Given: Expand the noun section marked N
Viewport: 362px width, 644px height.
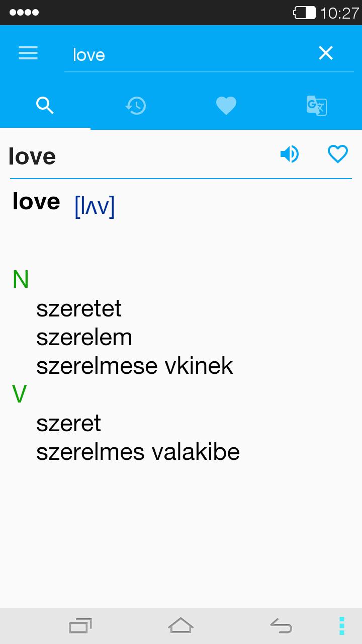Looking at the screenshot, I should click(20, 280).
